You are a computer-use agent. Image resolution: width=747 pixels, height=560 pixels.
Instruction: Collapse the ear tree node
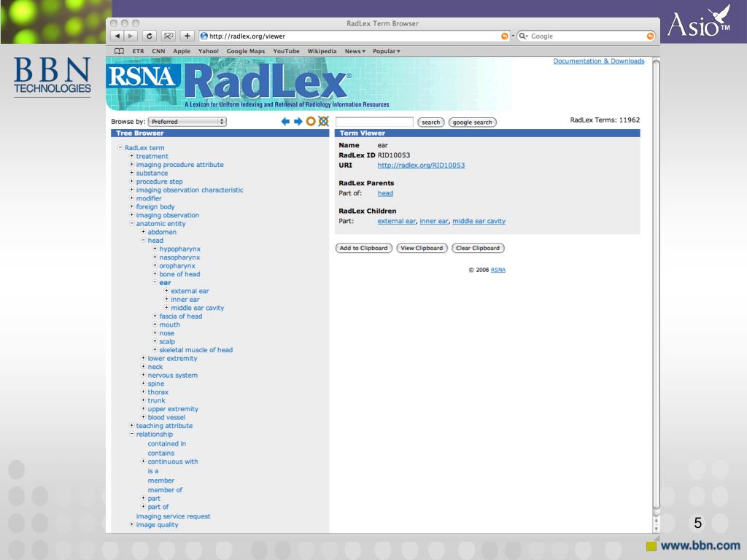click(x=155, y=282)
